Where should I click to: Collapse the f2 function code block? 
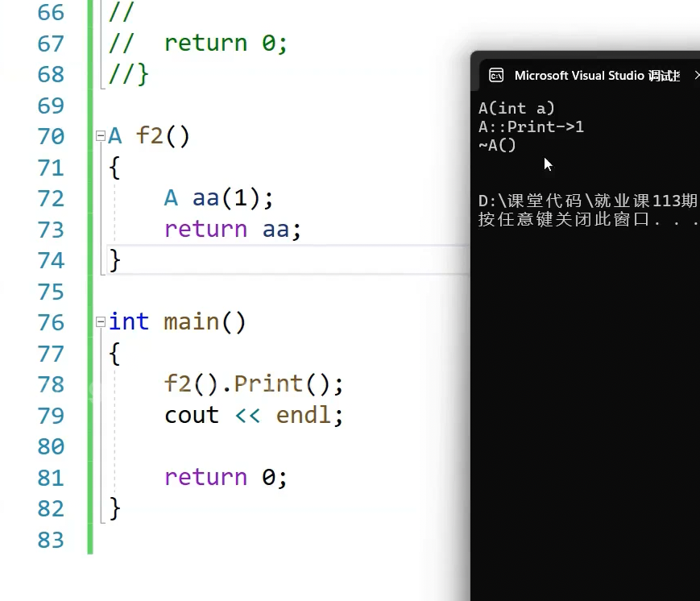click(x=101, y=135)
